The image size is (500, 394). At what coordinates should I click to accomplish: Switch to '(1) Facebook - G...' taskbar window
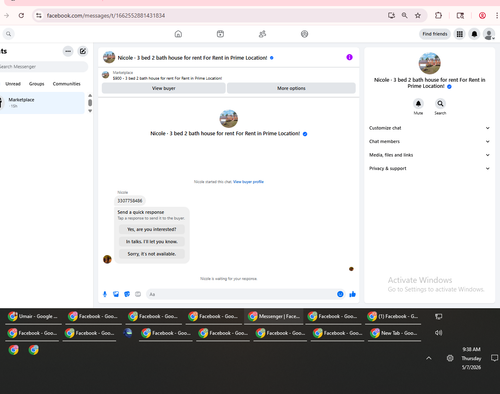393,316
